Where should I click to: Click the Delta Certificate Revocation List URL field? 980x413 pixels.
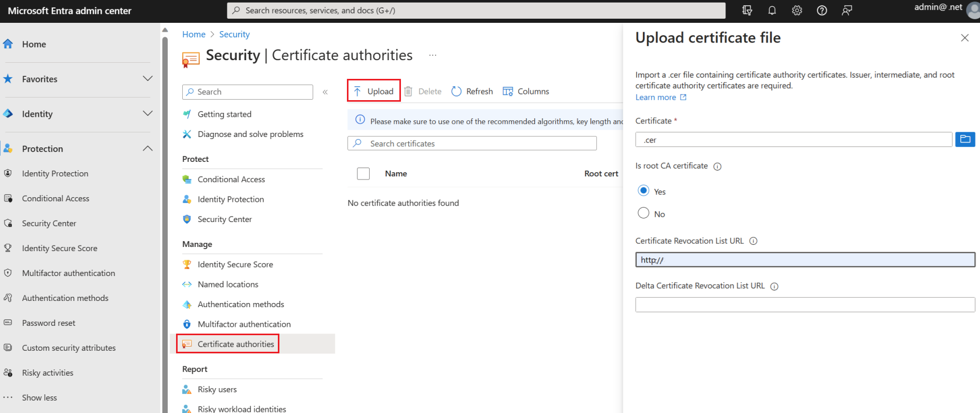point(805,305)
